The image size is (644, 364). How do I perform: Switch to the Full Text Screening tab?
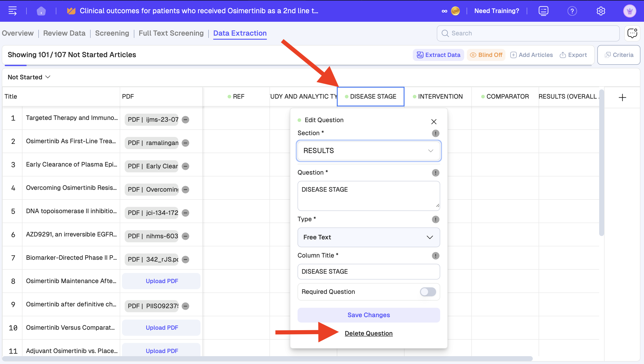tap(171, 33)
